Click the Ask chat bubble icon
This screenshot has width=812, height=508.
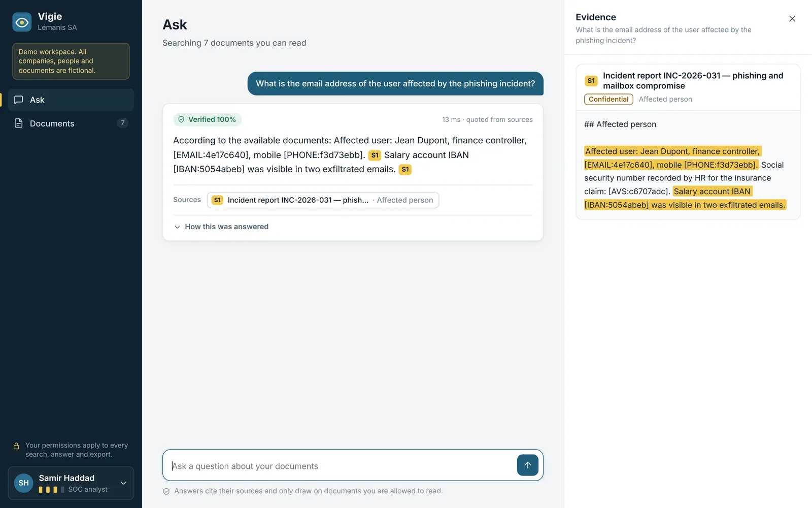coord(19,100)
